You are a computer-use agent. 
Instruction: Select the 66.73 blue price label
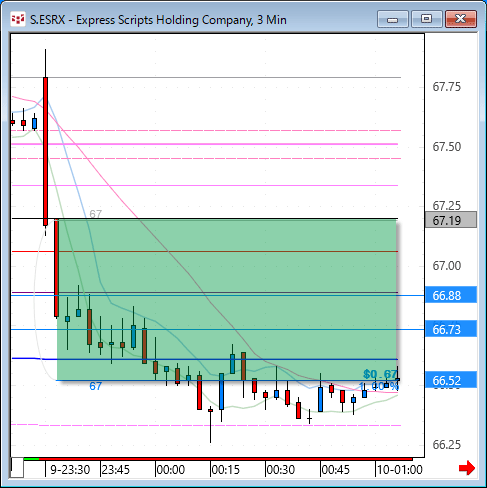pos(451,329)
